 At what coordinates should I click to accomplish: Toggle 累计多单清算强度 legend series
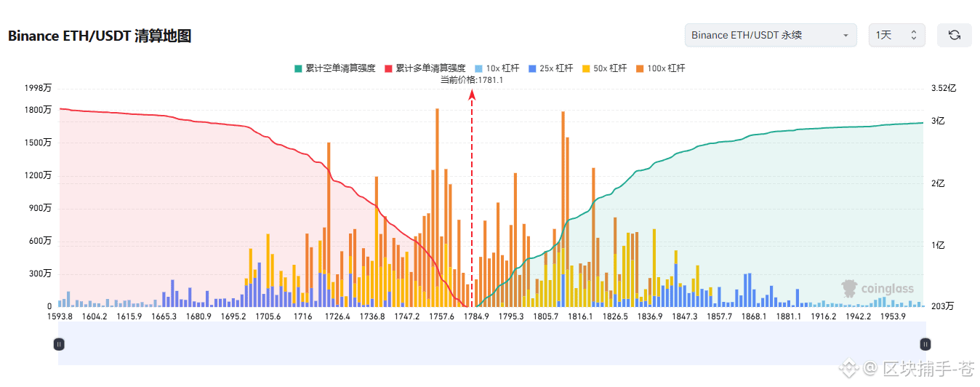[x=425, y=68]
